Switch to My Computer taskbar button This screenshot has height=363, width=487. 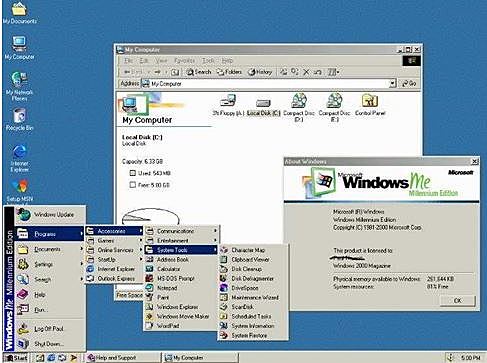click(200, 358)
